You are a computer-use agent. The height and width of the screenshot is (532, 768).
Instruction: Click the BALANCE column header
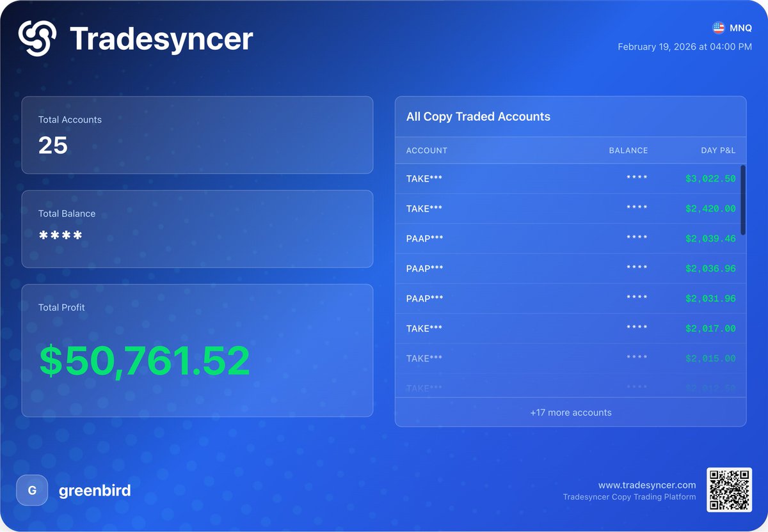(628, 150)
